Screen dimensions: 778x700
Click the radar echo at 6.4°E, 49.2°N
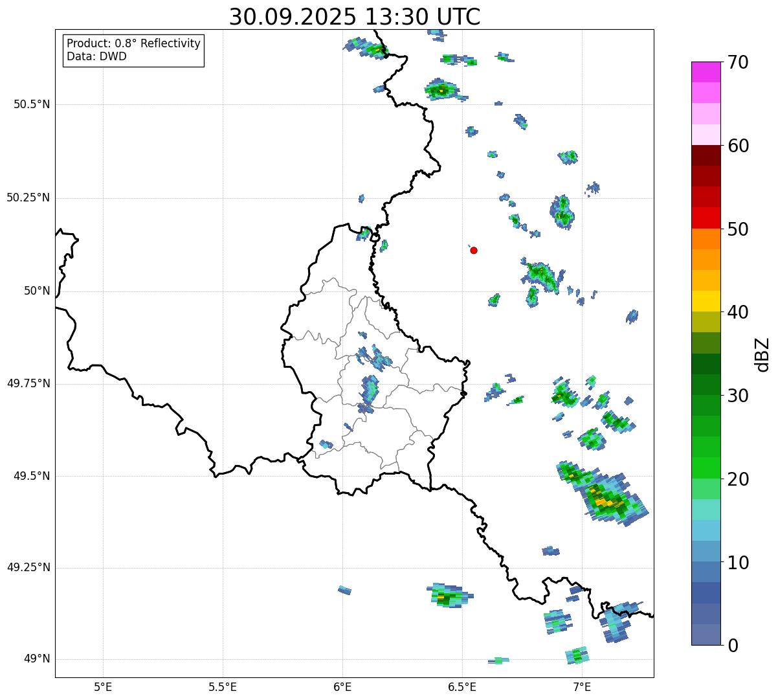click(x=447, y=595)
